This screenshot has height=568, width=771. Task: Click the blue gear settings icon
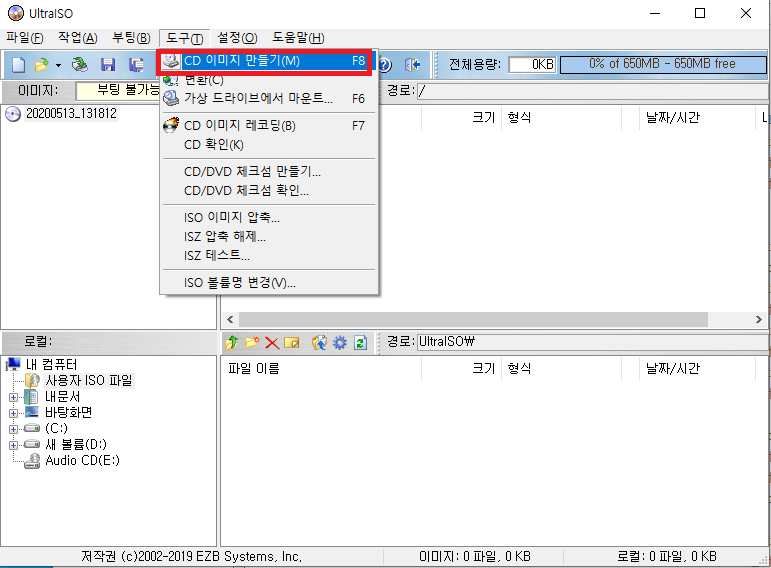click(340, 343)
